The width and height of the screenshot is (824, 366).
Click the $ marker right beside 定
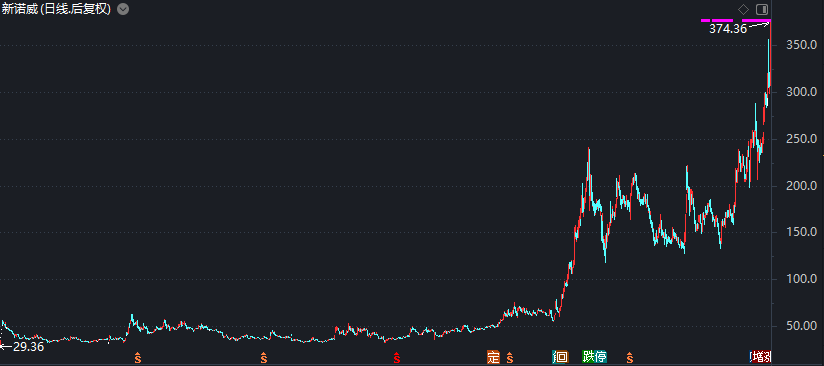coord(509,358)
